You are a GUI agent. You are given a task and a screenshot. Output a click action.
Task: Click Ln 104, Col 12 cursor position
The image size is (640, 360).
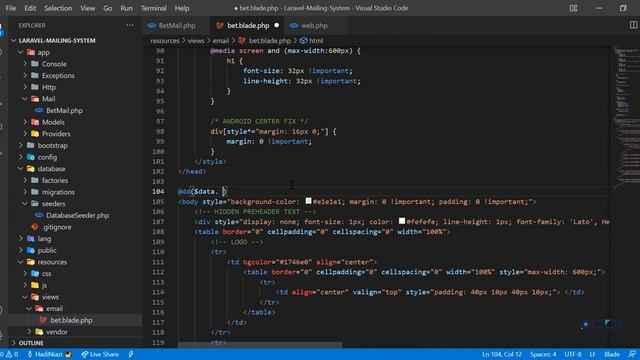click(x=502, y=354)
